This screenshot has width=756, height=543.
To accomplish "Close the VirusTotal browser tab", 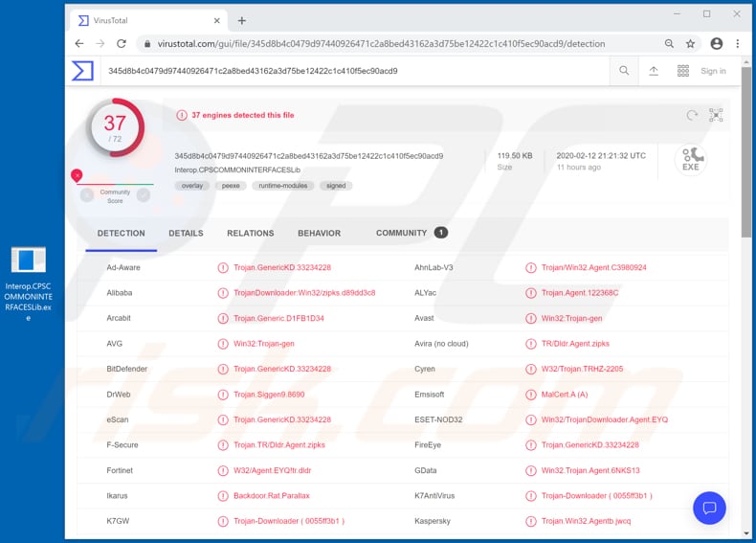I will point(217,21).
